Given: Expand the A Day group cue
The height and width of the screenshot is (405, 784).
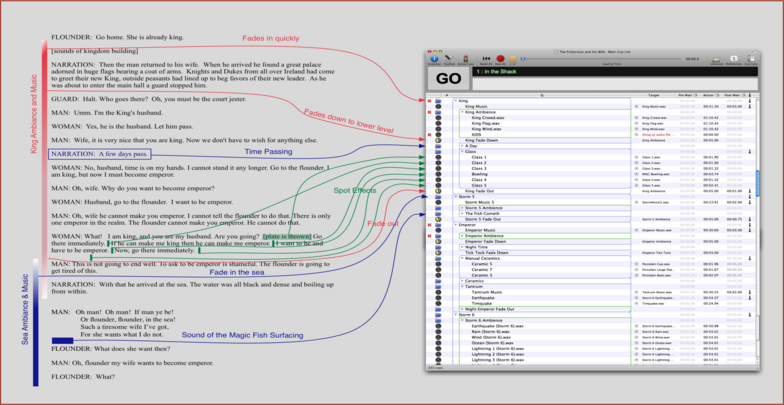Looking at the screenshot, I should point(462,145).
